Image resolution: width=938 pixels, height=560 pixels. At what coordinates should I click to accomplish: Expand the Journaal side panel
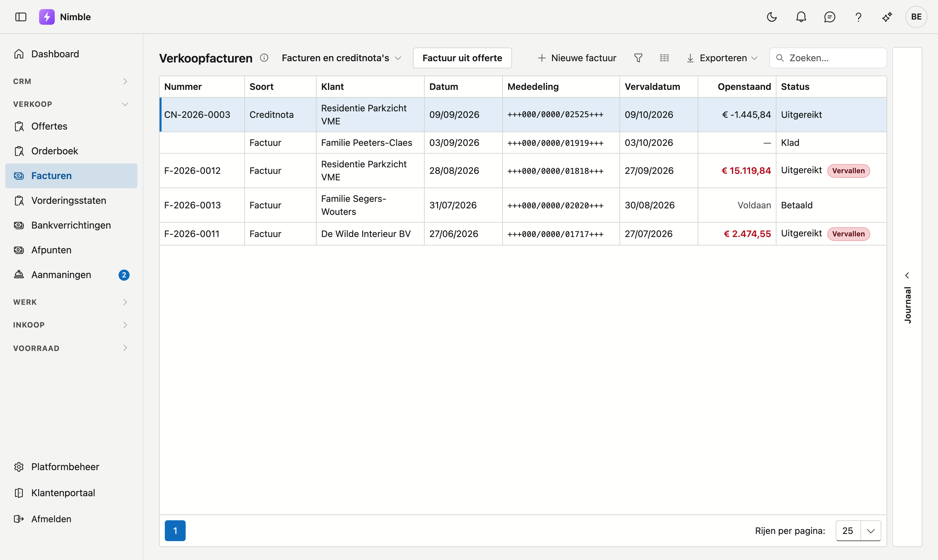tap(907, 297)
